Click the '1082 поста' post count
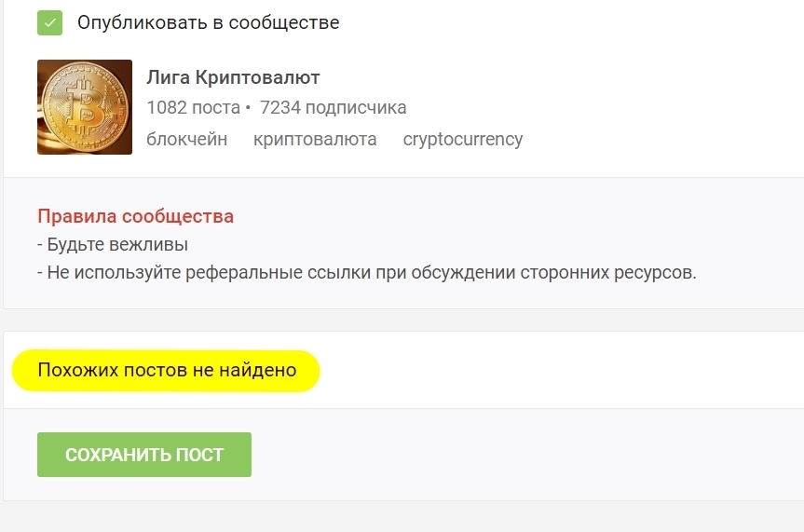The image size is (804, 532). pos(193,108)
